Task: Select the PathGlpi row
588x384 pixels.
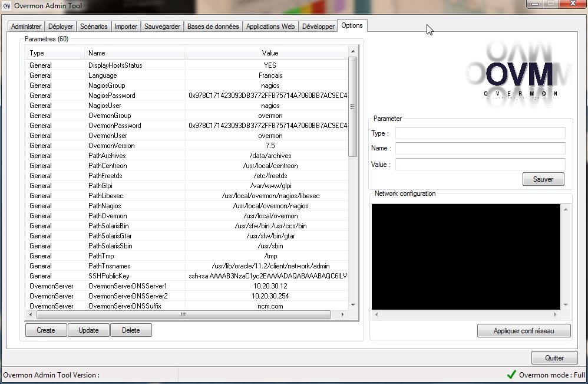Action: [187, 186]
